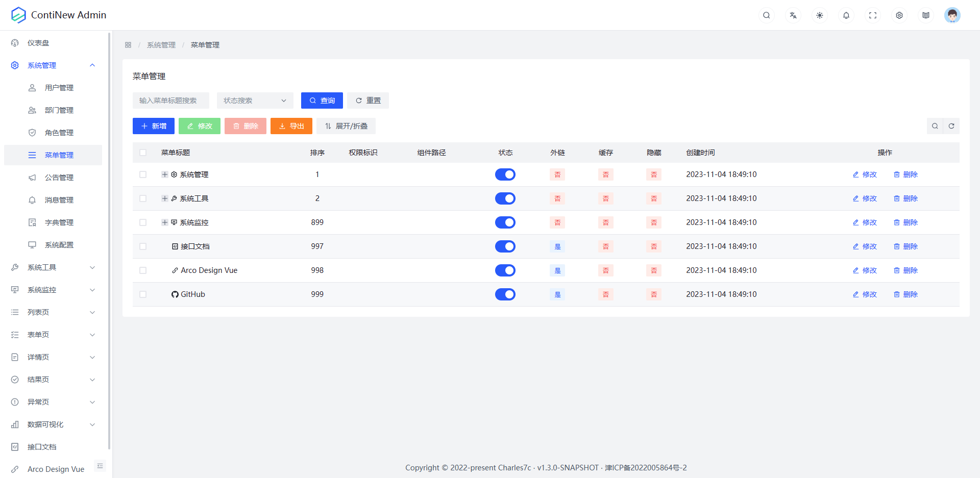980x478 pixels.
Task: Check the checkbox for 系统工具 row
Action: (143, 198)
